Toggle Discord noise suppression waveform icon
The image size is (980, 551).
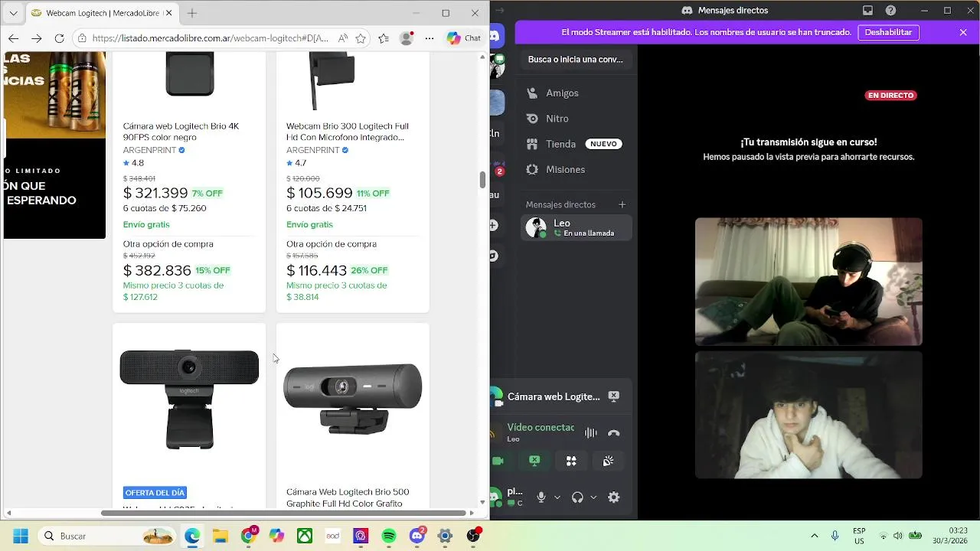point(590,432)
